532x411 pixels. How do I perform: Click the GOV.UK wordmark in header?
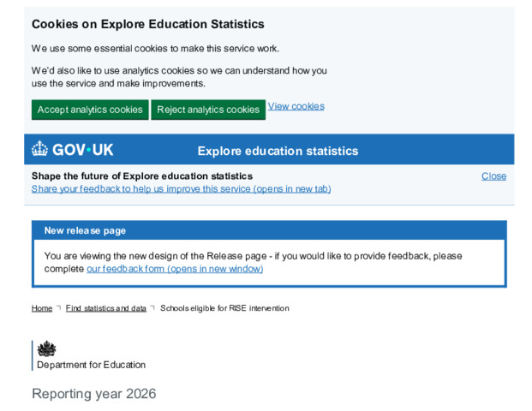[82, 150]
